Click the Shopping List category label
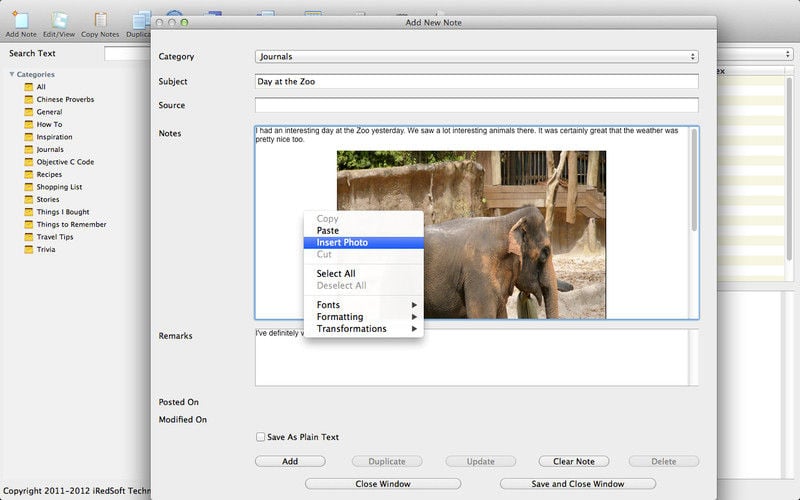 point(59,187)
